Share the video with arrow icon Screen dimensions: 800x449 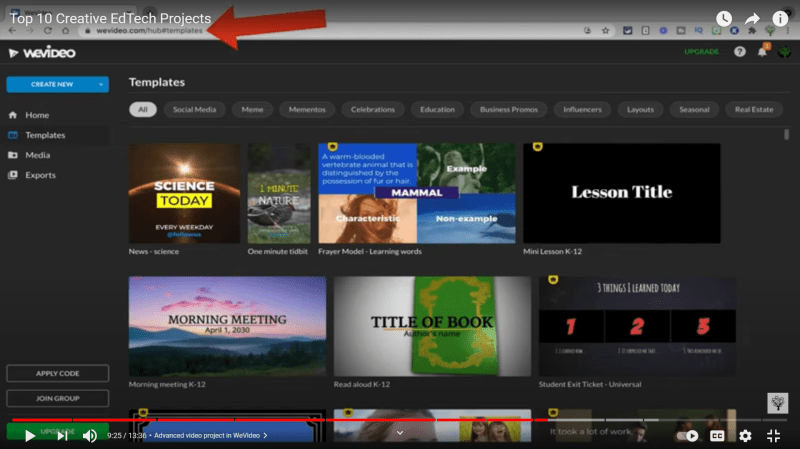752,19
